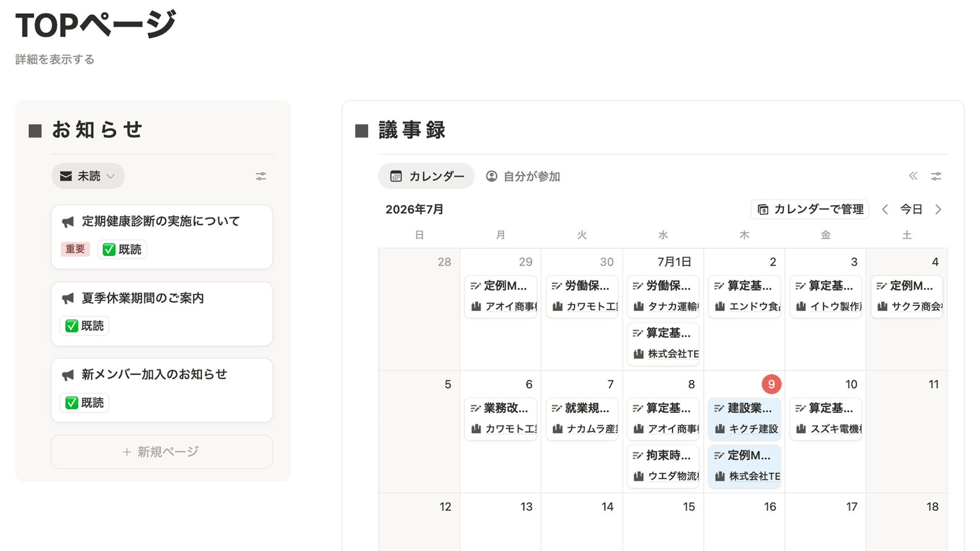Open June 29 定例M... アオイ商事 entry
Viewport: 980px width, 551px height.
[x=501, y=296]
